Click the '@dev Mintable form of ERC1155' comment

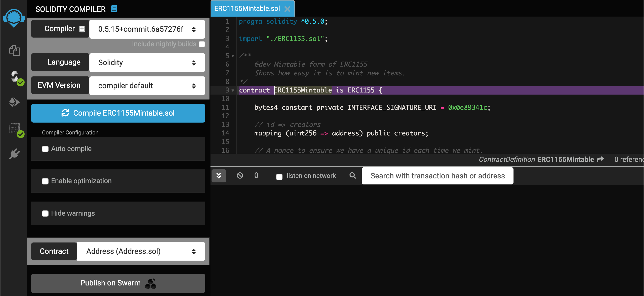click(x=311, y=64)
